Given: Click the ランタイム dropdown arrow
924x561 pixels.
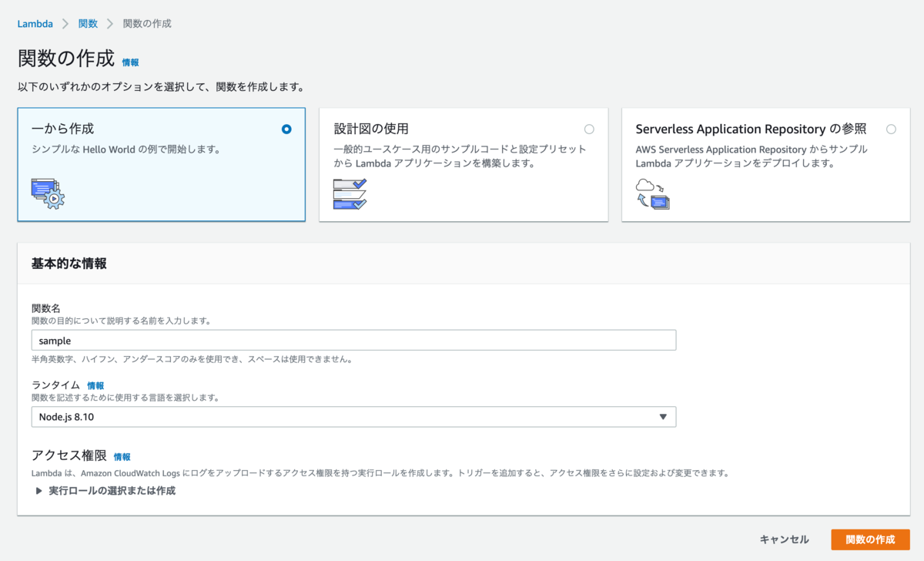Looking at the screenshot, I should click(663, 416).
